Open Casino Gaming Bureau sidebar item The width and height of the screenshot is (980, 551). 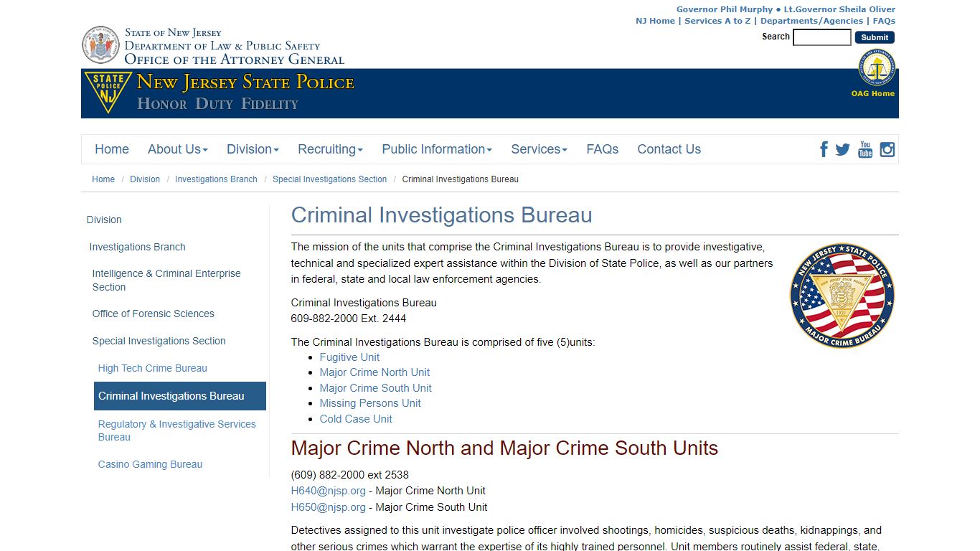coord(150,464)
